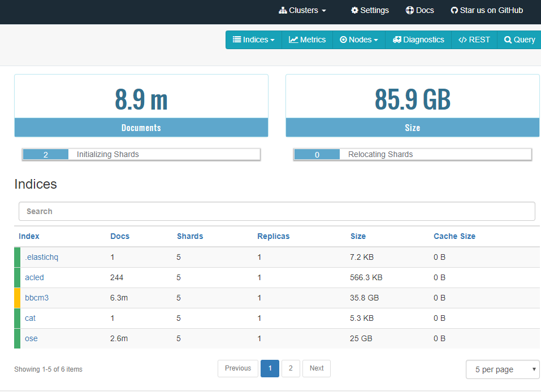
Task: Click the Settings gear icon
Action: pos(354,10)
